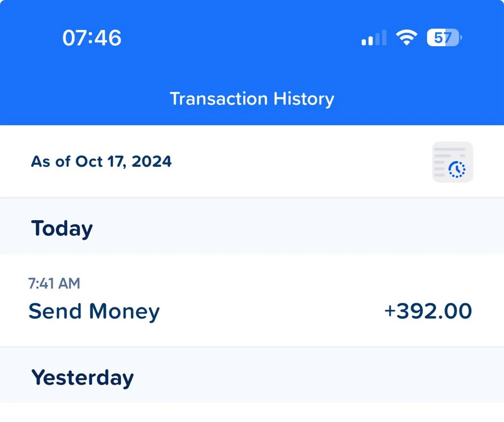Tap the 07:46 status bar clock
504x422 pixels.
click(92, 37)
